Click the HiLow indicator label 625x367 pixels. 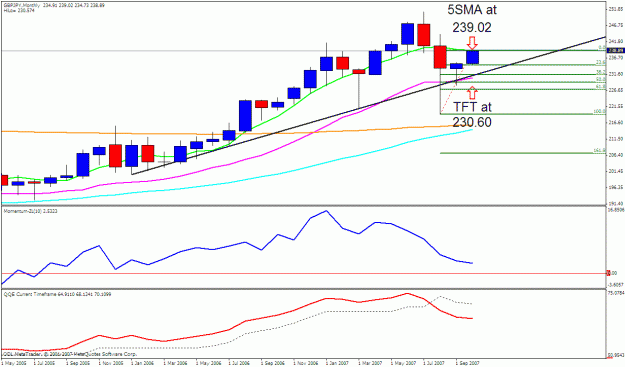coord(19,10)
